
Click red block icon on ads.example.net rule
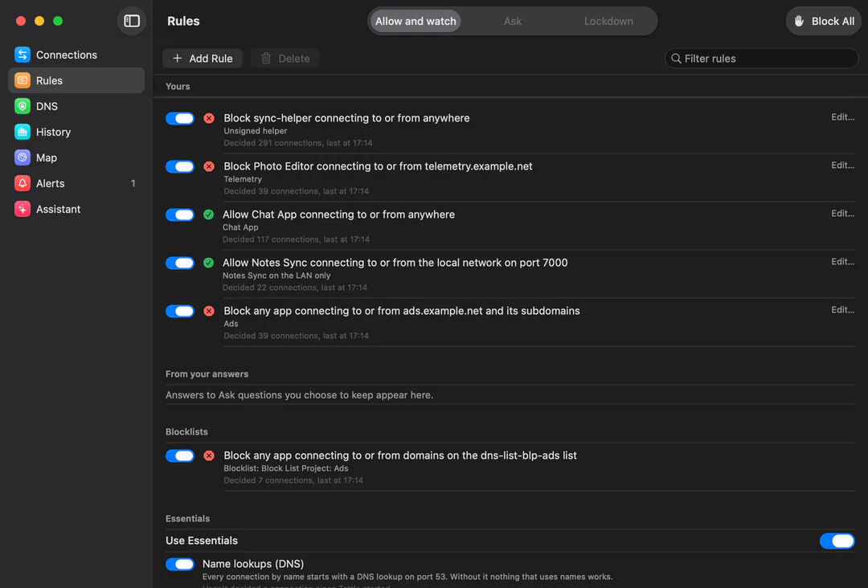click(x=209, y=311)
